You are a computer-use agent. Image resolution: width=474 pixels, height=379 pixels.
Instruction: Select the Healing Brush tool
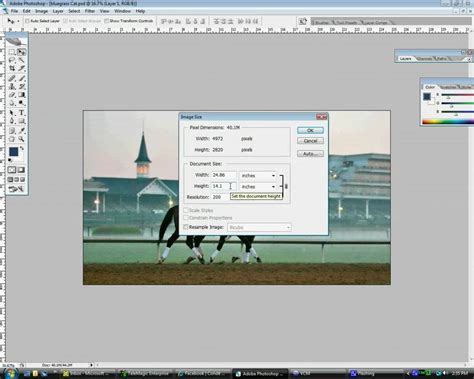12,78
